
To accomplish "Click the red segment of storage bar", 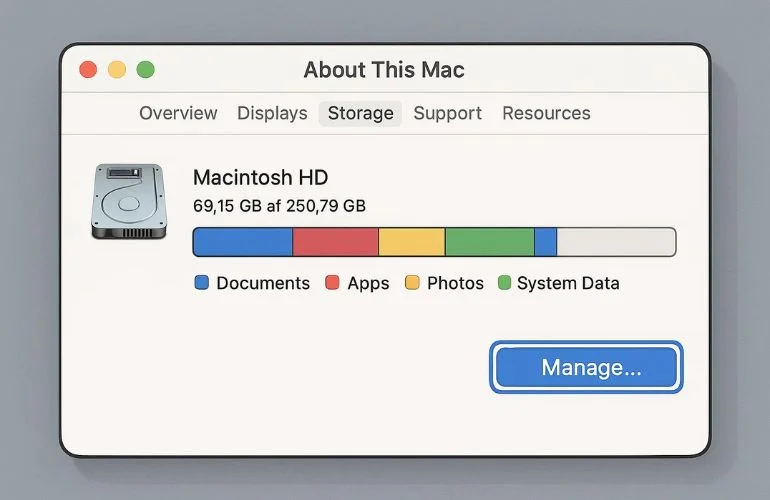I will 336,242.
